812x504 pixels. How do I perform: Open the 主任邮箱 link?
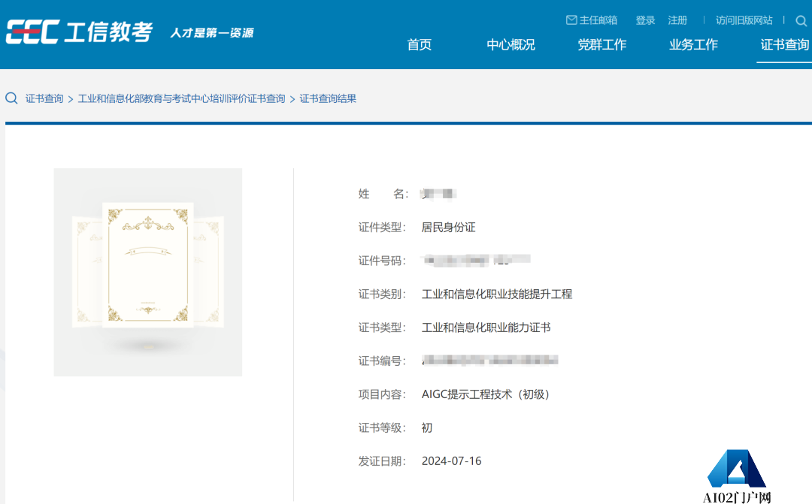click(598, 20)
